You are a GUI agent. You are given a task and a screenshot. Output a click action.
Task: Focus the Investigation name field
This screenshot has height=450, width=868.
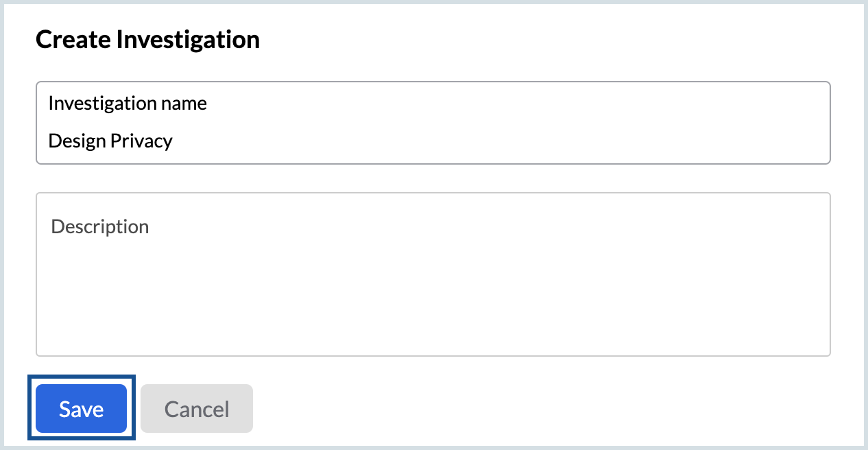[433, 123]
